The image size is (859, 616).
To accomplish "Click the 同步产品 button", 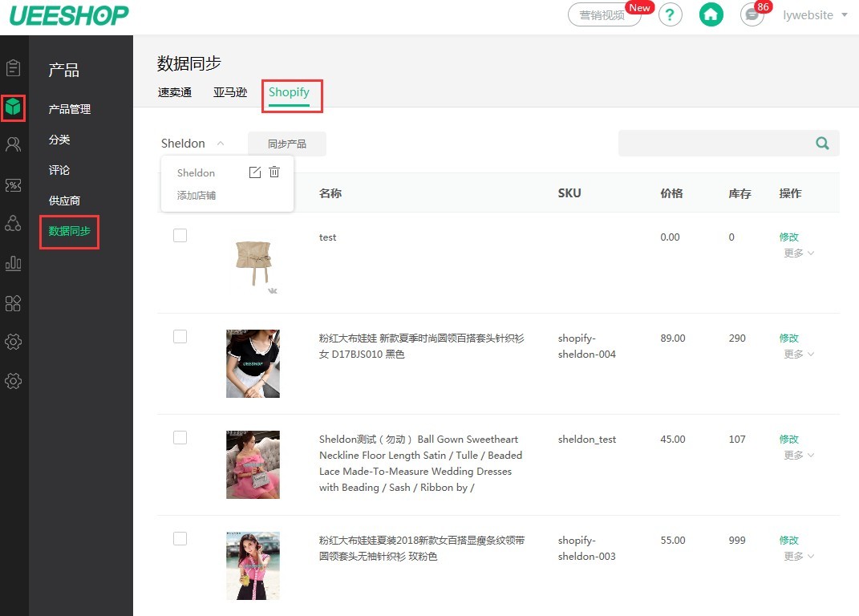I will 287,144.
